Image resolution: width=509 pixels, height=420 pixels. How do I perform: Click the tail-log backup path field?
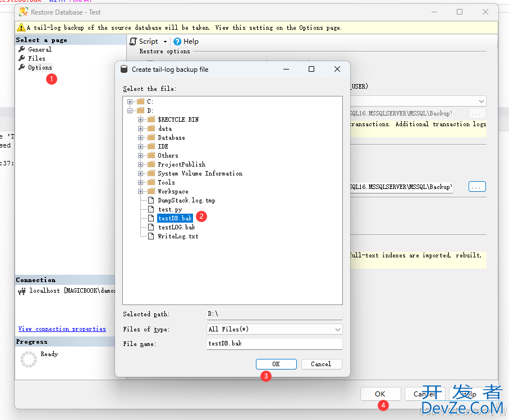click(x=401, y=187)
